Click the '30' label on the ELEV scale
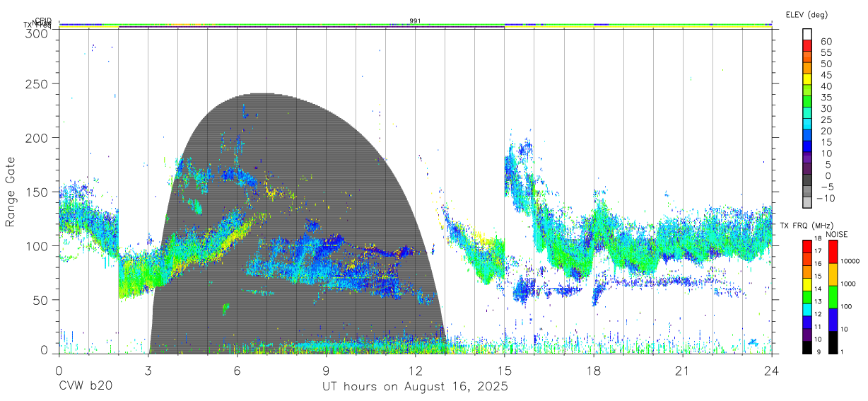 coord(826,108)
